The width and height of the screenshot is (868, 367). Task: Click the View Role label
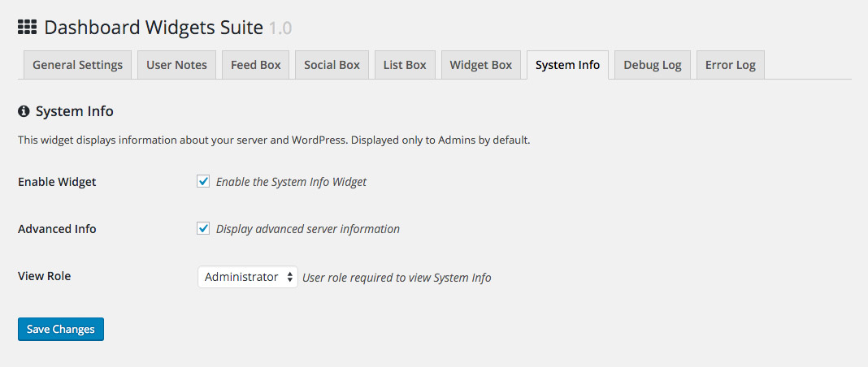coord(44,276)
